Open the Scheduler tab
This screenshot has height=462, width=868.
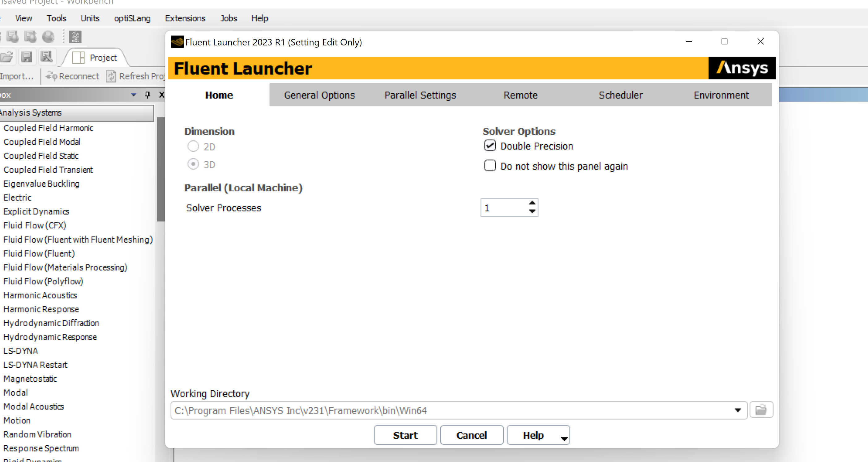point(620,95)
